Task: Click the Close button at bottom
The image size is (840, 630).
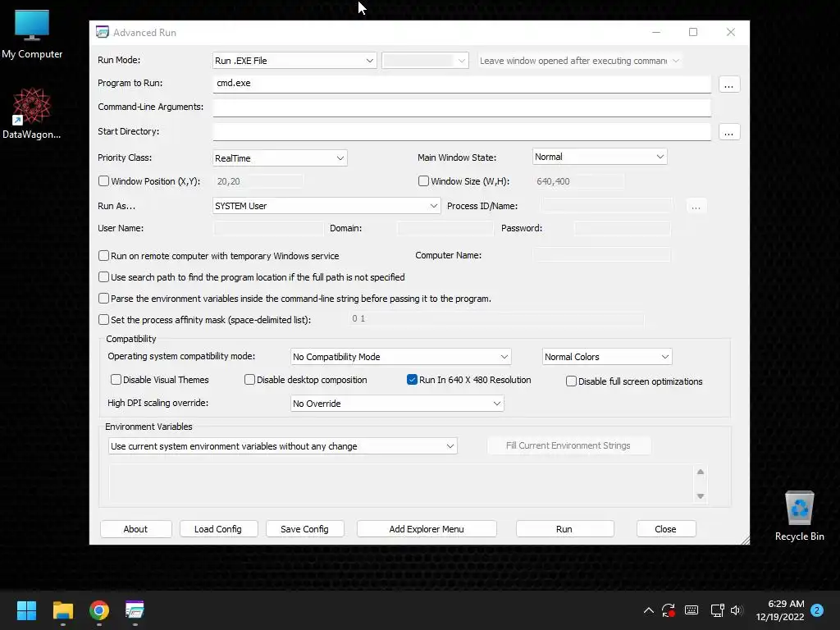Action: (665, 529)
